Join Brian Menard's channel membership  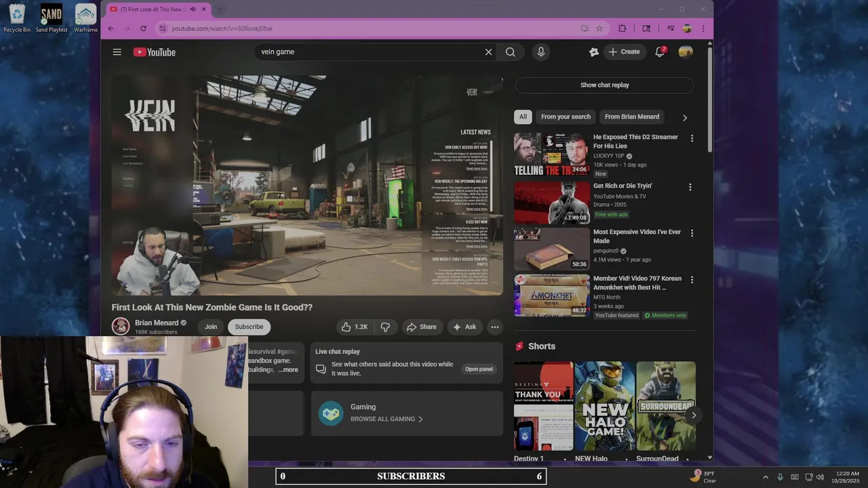211,327
